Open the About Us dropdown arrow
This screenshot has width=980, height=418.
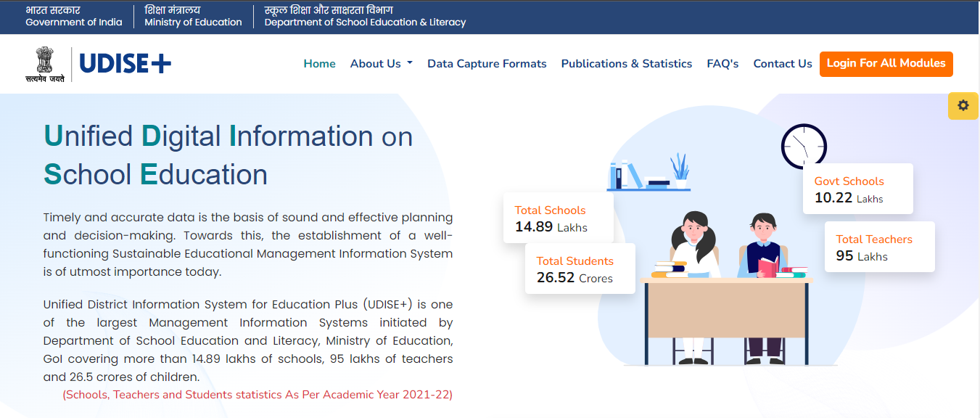click(410, 63)
